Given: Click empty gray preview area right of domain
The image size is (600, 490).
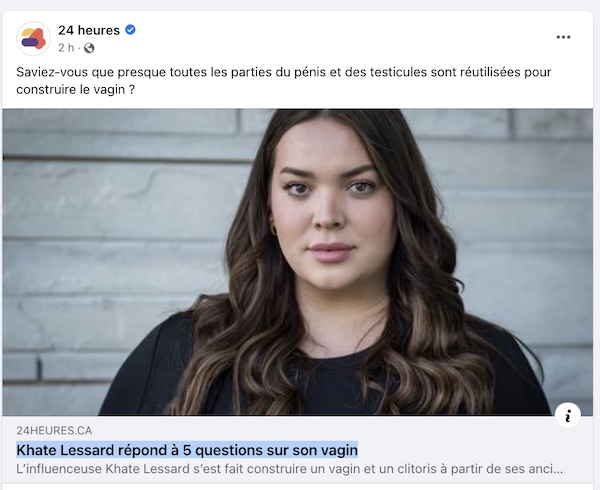Looking at the screenshot, I should pos(306,431).
